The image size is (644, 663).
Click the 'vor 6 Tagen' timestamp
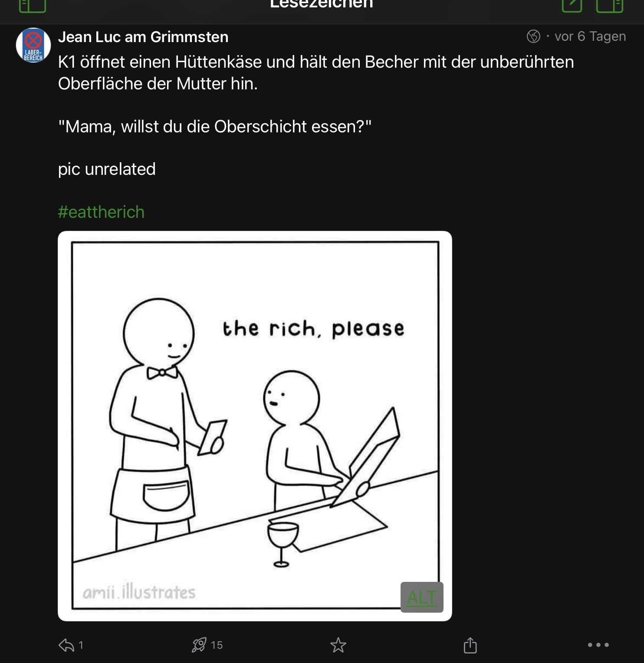click(x=590, y=36)
